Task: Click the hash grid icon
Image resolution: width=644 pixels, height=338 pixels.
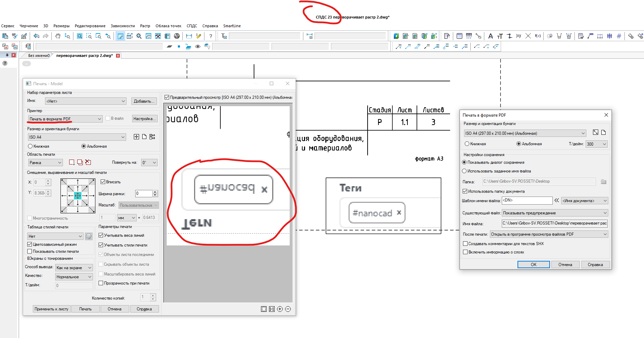Action: click(x=619, y=36)
